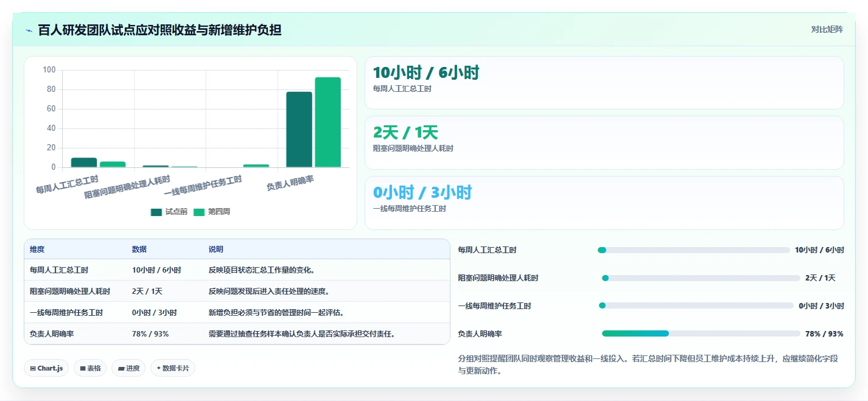Screen dimensions: 868x401
Task: Click the 数据 column header
Action: coord(139,249)
